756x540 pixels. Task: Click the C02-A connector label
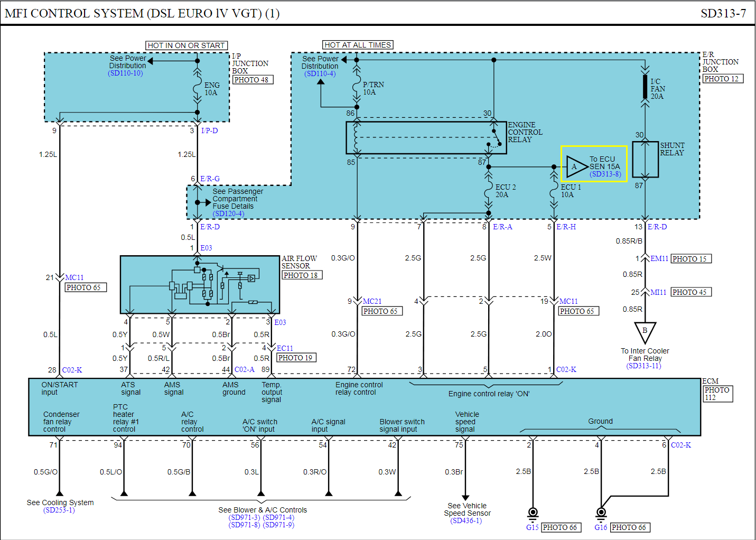click(245, 369)
